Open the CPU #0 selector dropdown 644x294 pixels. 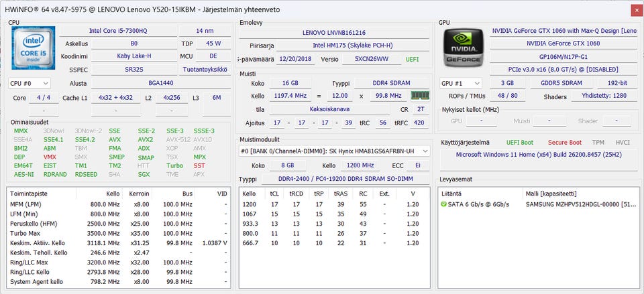(30, 83)
